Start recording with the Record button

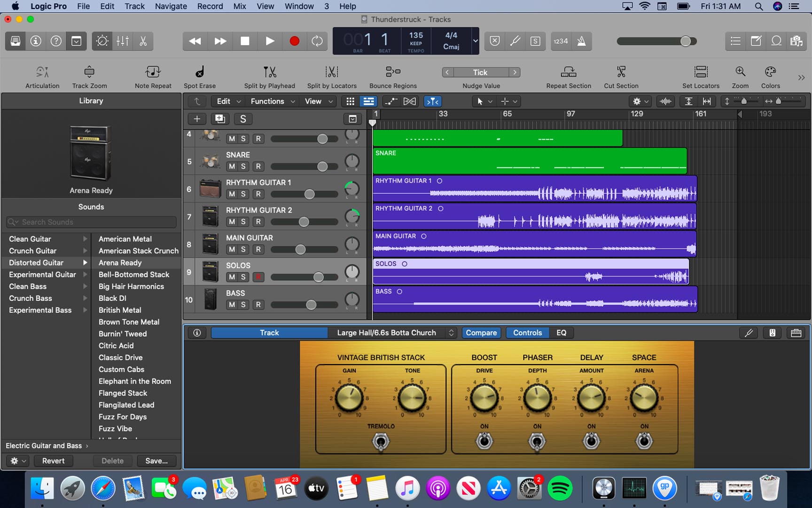point(295,41)
